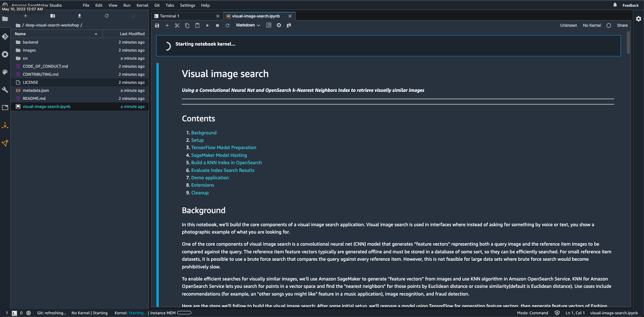Open the Git menu
Screen dimensions: 644x317
click(x=157, y=5)
